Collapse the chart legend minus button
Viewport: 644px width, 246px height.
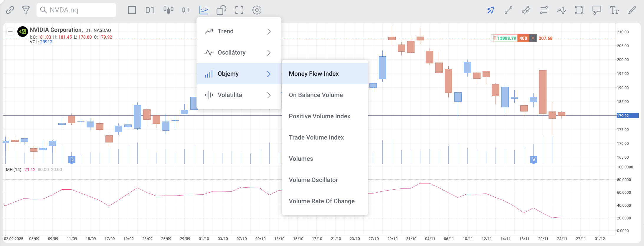(x=10, y=31)
